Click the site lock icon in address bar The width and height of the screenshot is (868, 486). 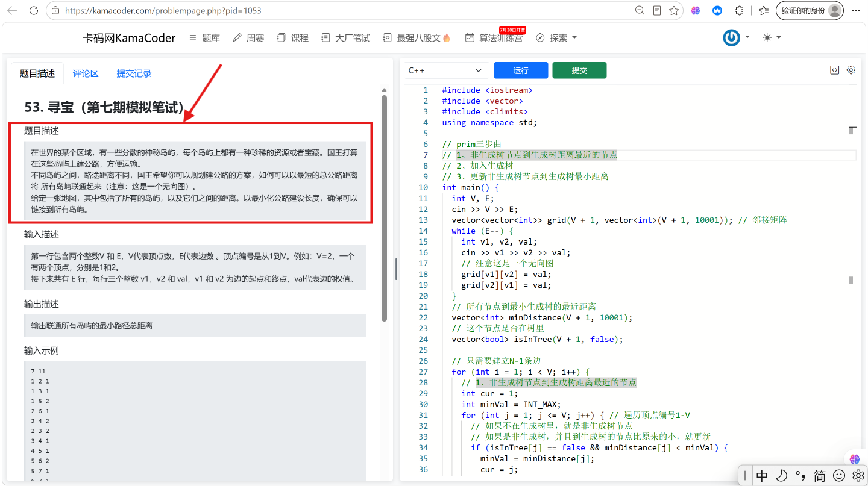pyautogui.click(x=55, y=10)
